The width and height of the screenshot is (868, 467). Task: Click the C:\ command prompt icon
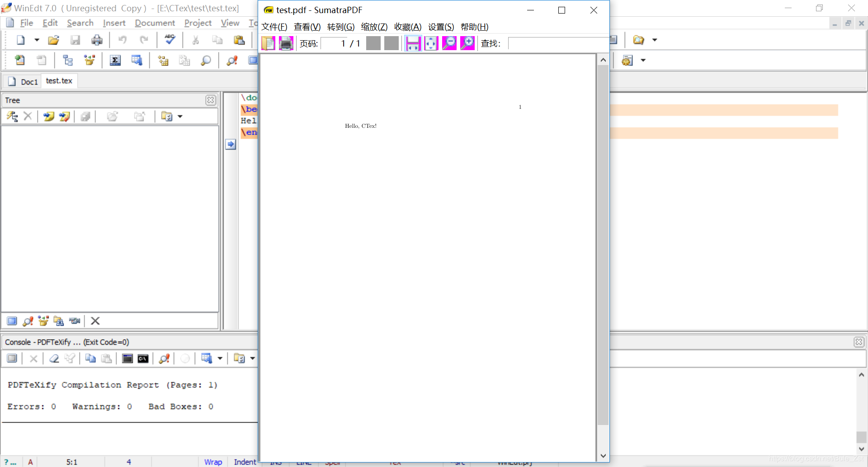click(143, 359)
